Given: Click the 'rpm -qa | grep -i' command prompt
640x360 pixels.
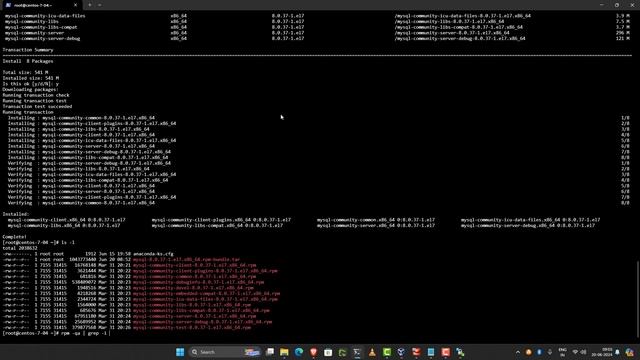Looking at the screenshot, I should pos(56,333).
